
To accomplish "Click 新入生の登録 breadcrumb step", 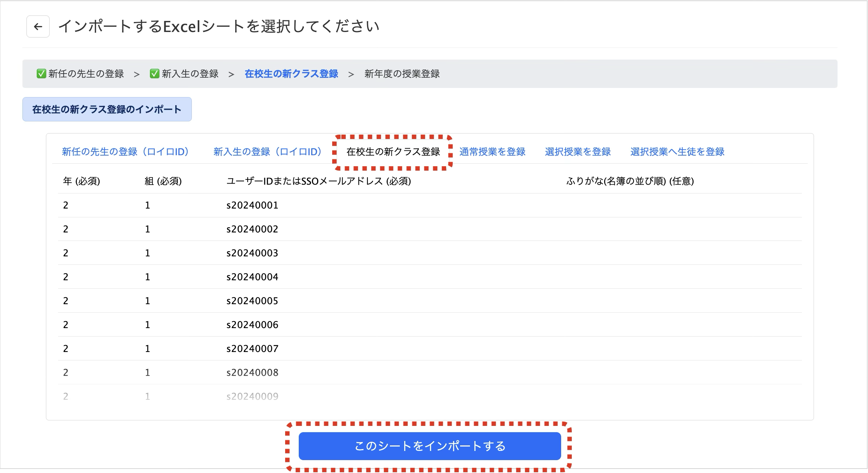I will [x=190, y=74].
